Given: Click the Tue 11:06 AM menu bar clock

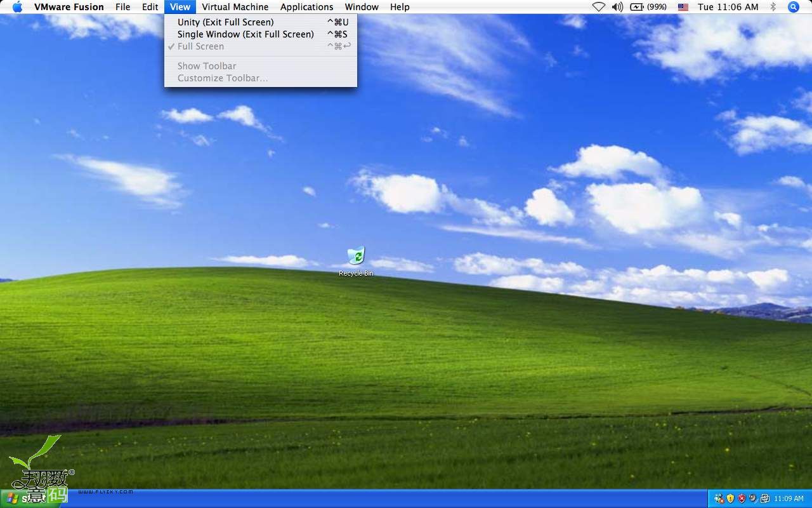Looking at the screenshot, I should [x=728, y=7].
